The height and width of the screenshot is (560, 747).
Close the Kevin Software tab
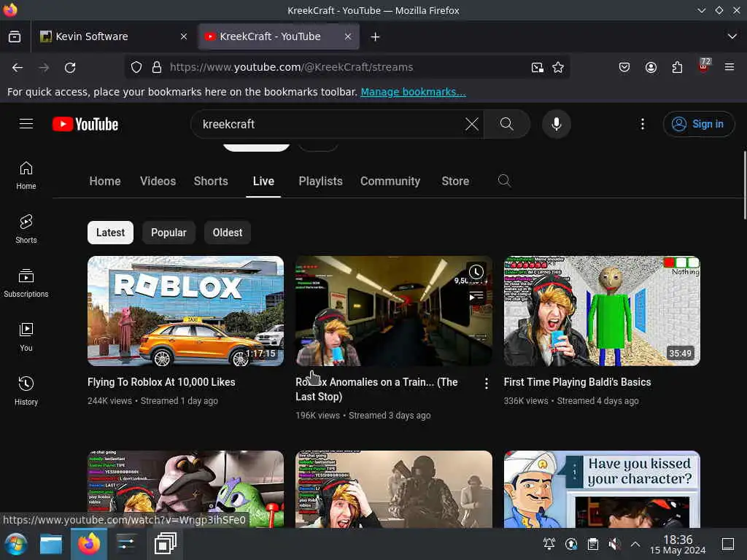point(183,36)
